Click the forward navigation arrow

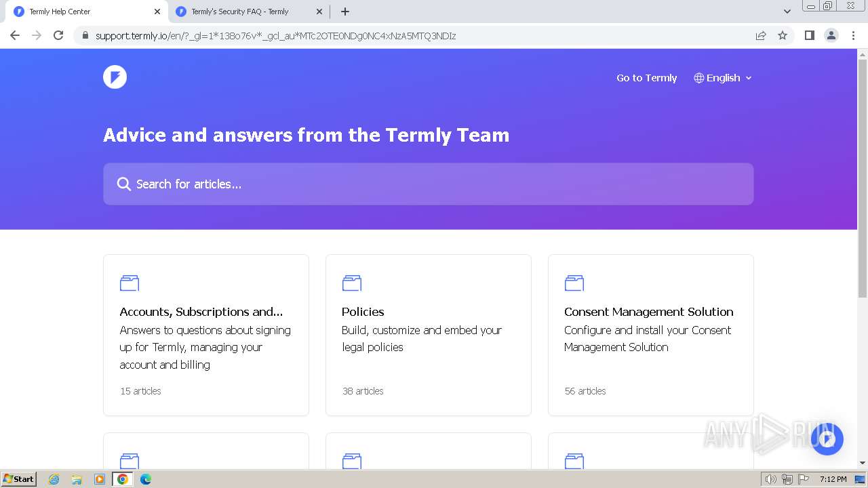37,35
